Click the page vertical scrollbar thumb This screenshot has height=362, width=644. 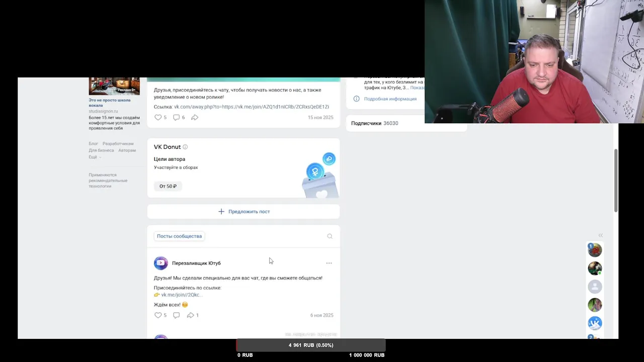click(616, 180)
